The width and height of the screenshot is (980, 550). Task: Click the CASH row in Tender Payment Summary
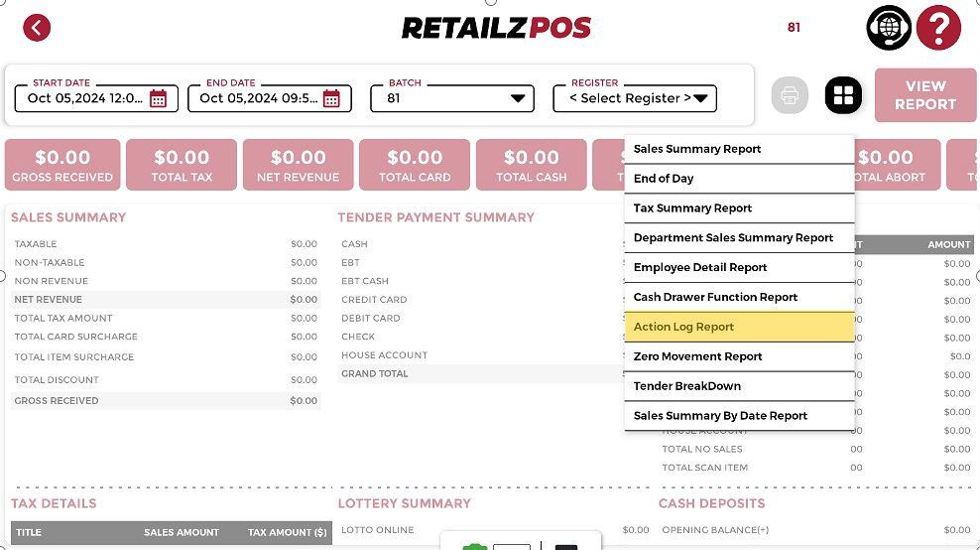[481, 244]
